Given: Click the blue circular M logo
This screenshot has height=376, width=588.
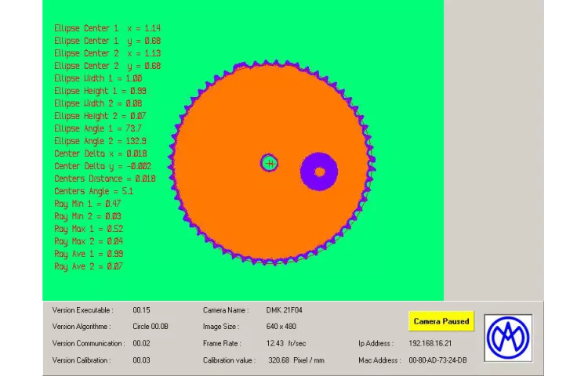Looking at the screenshot, I should tap(508, 338).
